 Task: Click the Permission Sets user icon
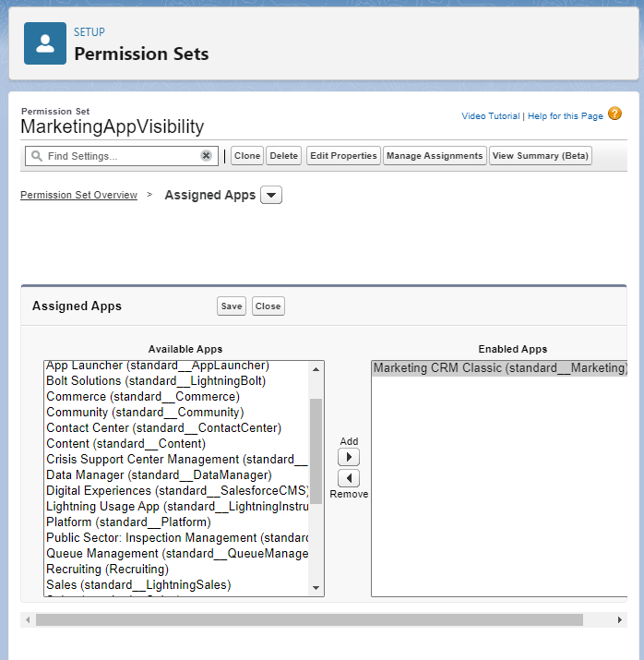[x=45, y=43]
